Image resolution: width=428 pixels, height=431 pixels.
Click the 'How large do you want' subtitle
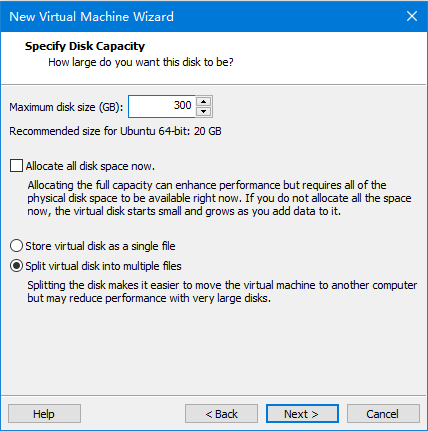coord(141,62)
